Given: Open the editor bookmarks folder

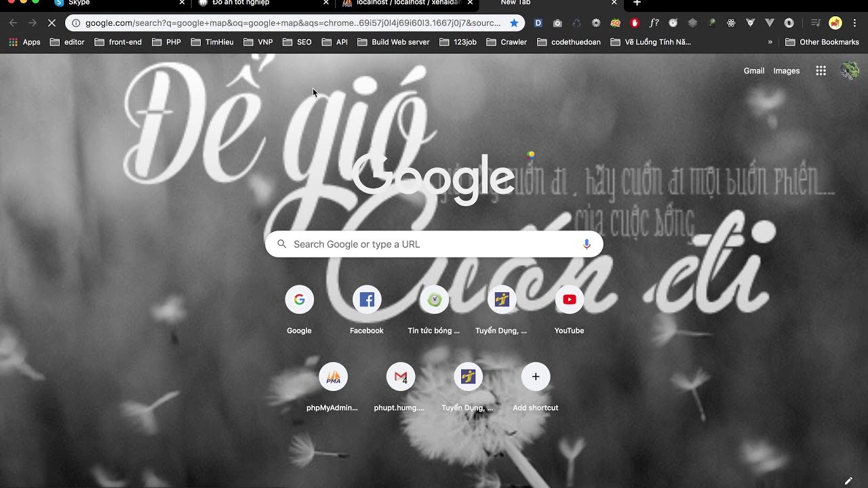Looking at the screenshot, I should point(67,42).
